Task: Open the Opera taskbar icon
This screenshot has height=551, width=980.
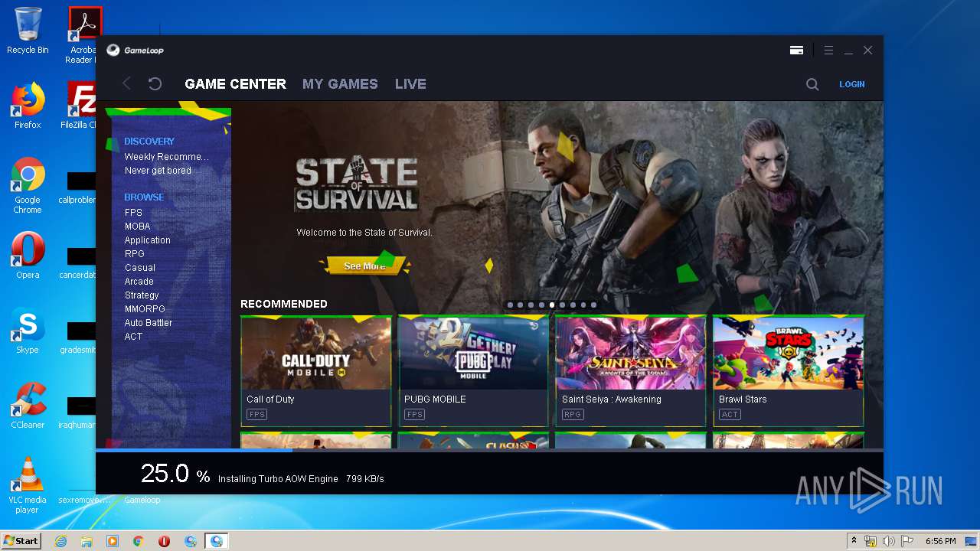Action: 165,541
